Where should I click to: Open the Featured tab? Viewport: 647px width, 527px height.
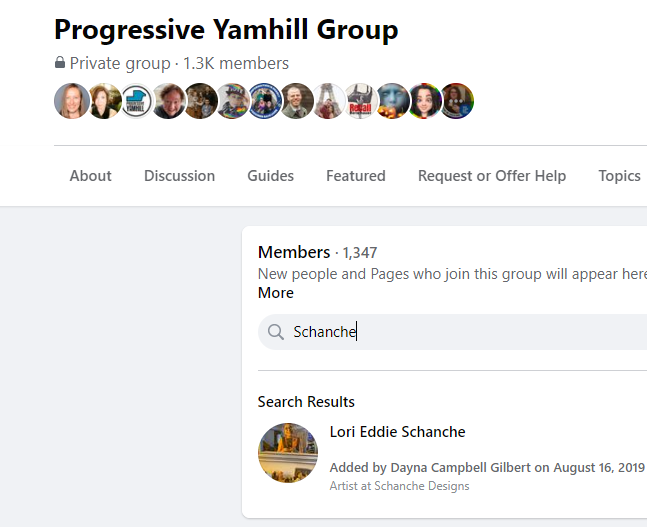coord(356,176)
